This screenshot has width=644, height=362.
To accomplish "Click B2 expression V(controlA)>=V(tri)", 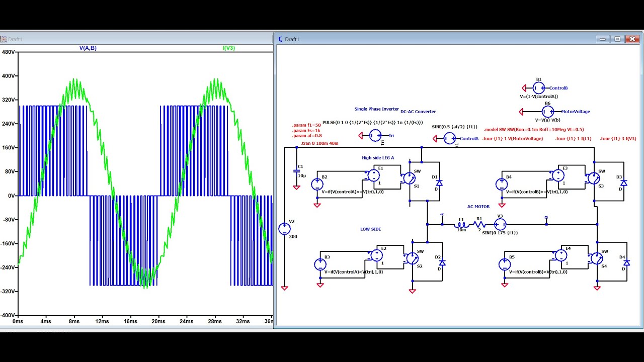I will point(352,192).
